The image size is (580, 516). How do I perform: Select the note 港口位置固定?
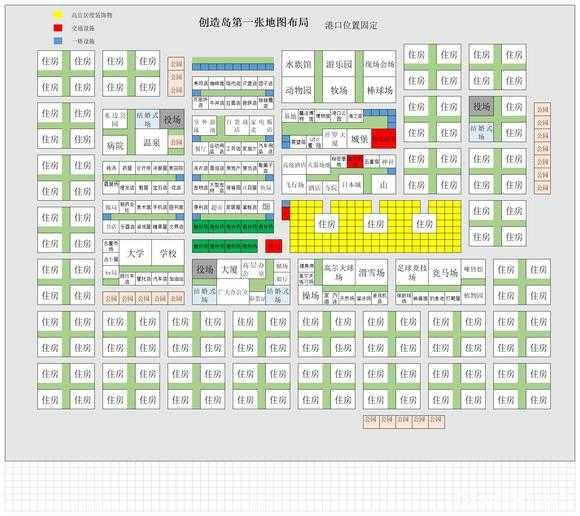coord(351,25)
